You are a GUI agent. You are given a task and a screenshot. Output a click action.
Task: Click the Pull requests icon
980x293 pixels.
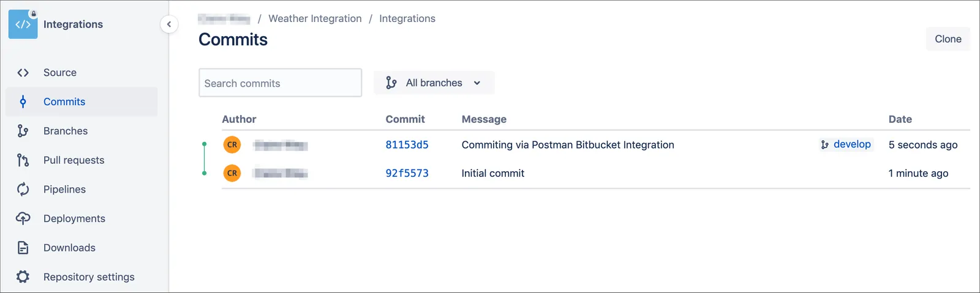click(23, 160)
